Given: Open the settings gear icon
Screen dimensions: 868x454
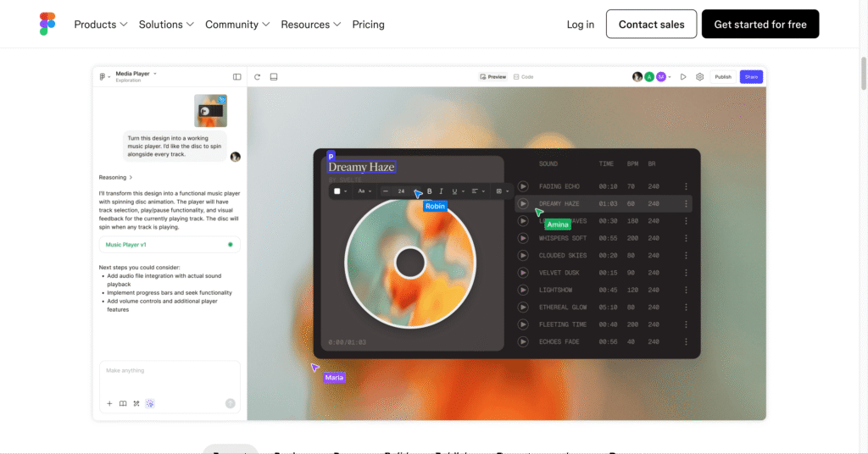Looking at the screenshot, I should [x=699, y=77].
